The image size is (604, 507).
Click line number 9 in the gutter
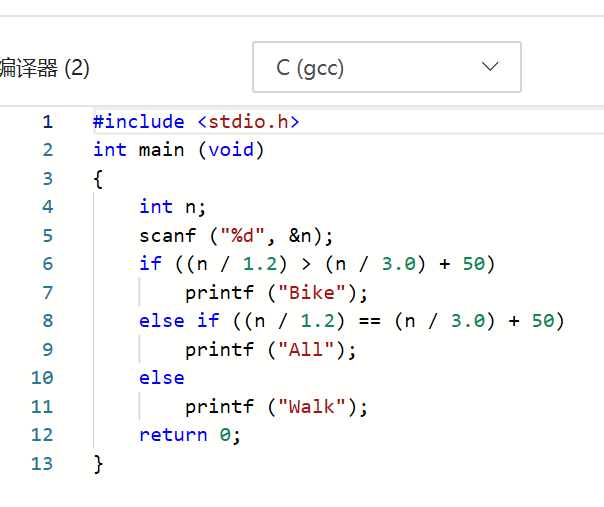pyautogui.click(x=47, y=350)
